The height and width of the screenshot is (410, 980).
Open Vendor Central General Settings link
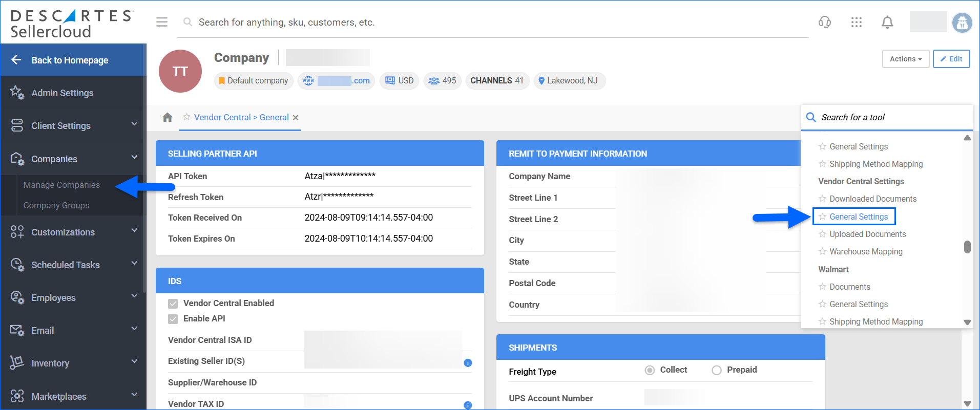click(859, 217)
